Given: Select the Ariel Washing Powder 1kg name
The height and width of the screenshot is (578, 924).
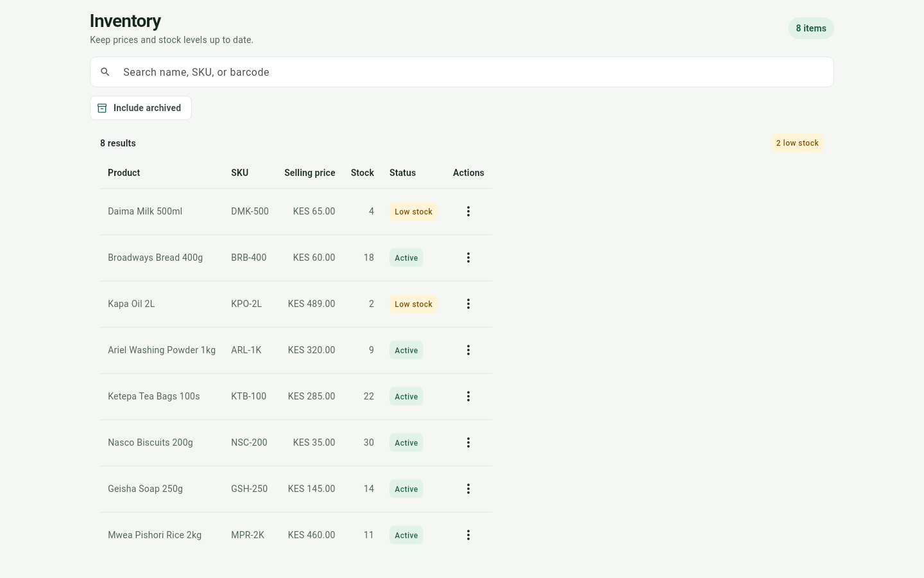Looking at the screenshot, I should point(162,350).
